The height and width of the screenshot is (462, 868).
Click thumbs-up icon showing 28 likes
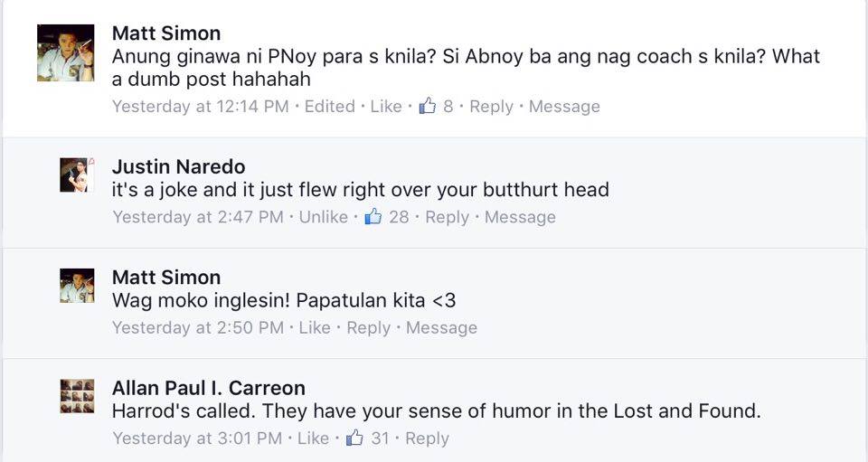373,216
